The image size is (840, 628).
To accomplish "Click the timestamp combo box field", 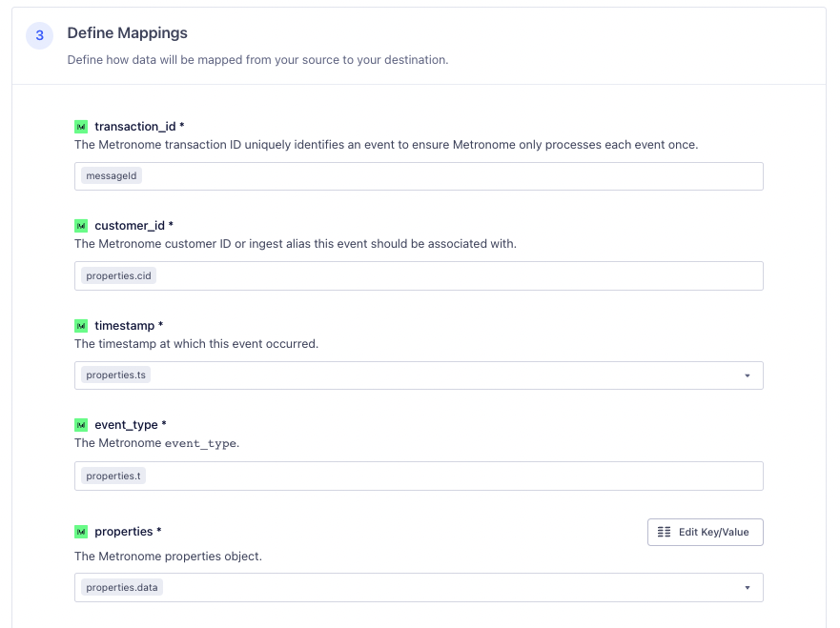I will [429, 375].
